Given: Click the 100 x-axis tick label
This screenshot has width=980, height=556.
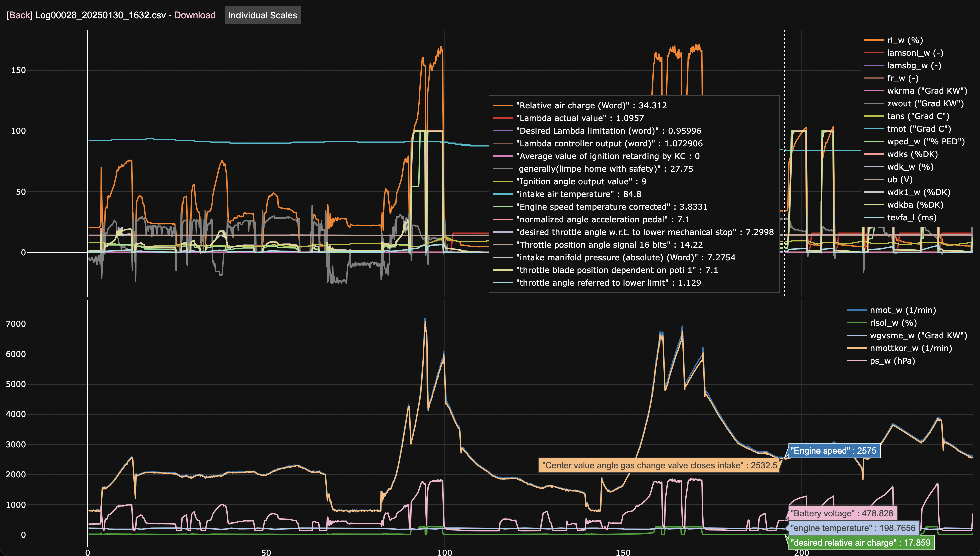Looking at the screenshot, I should 444,552.
